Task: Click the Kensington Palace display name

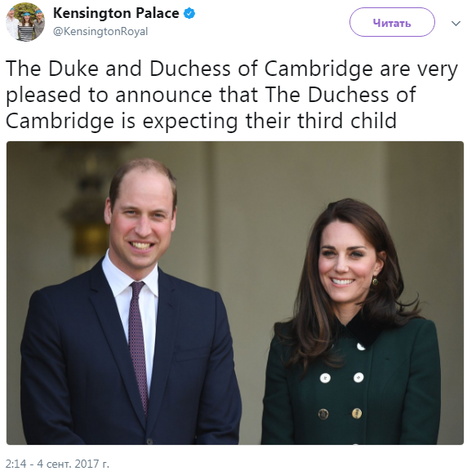Action: point(116,13)
